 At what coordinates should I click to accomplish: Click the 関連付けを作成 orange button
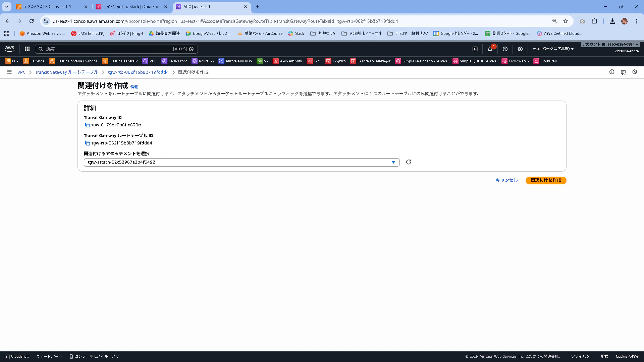(x=546, y=180)
